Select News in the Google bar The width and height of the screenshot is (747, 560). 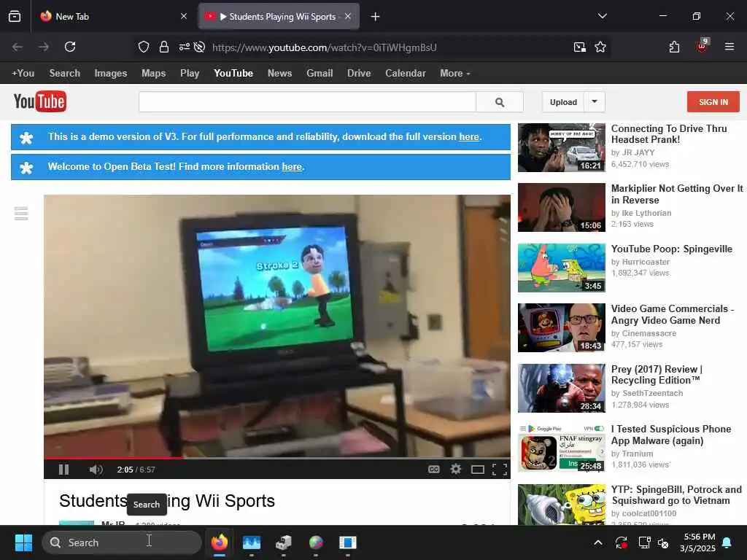279,74
